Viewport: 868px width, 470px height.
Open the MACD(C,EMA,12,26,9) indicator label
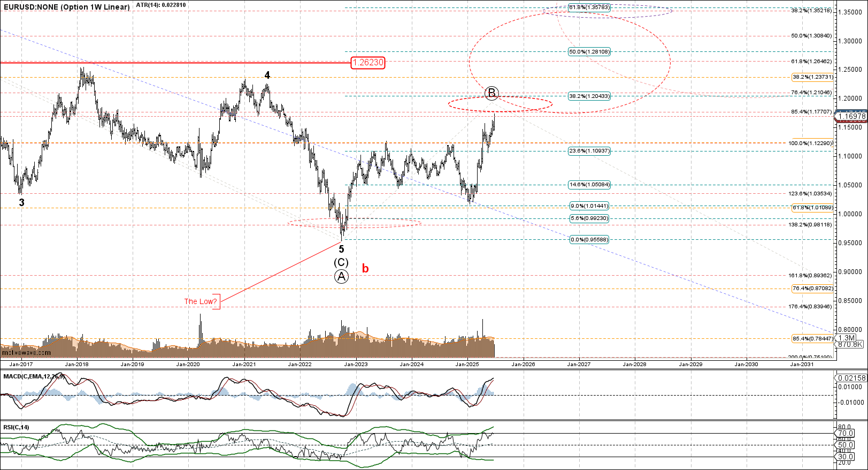[x=34, y=376]
